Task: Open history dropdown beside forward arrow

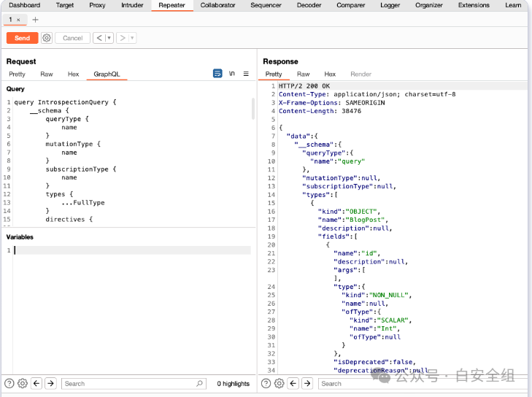Action: 132,38
